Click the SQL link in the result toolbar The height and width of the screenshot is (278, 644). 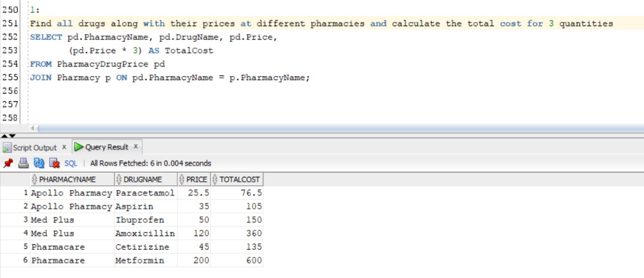coord(71,163)
